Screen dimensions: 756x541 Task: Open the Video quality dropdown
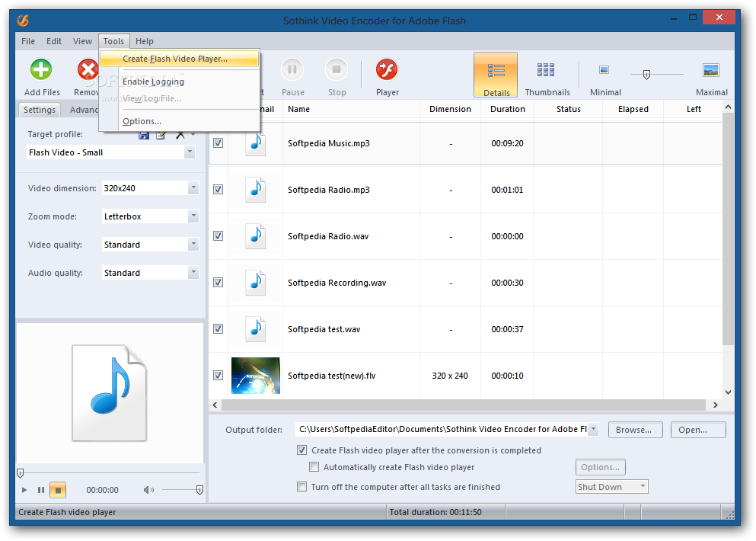pyautogui.click(x=193, y=244)
